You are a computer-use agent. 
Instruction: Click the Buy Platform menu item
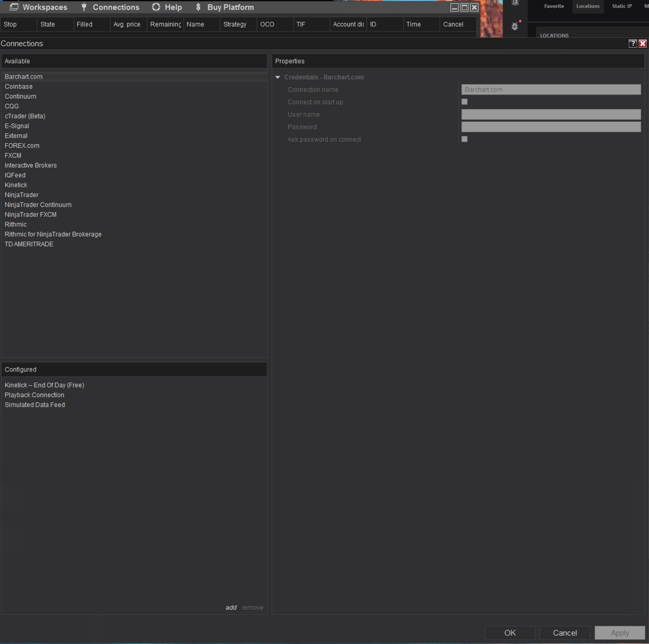tap(230, 7)
